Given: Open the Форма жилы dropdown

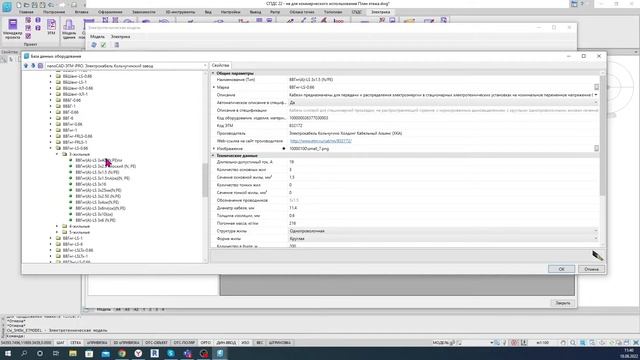Looking at the screenshot, I should (596, 238).
